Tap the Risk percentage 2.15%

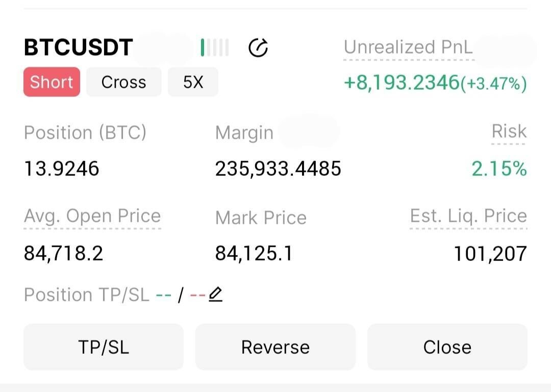pyautogui.click(x=499, y=169)
